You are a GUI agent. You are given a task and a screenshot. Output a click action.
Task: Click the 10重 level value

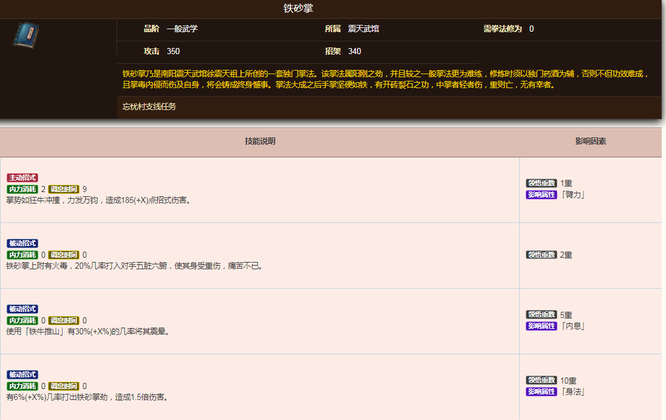tap(568, 381)
